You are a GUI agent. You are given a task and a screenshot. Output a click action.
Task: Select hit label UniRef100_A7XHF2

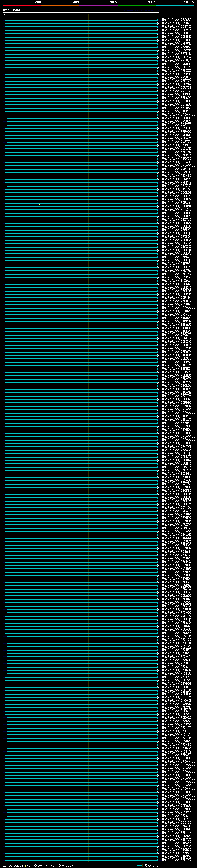(176, 650)
